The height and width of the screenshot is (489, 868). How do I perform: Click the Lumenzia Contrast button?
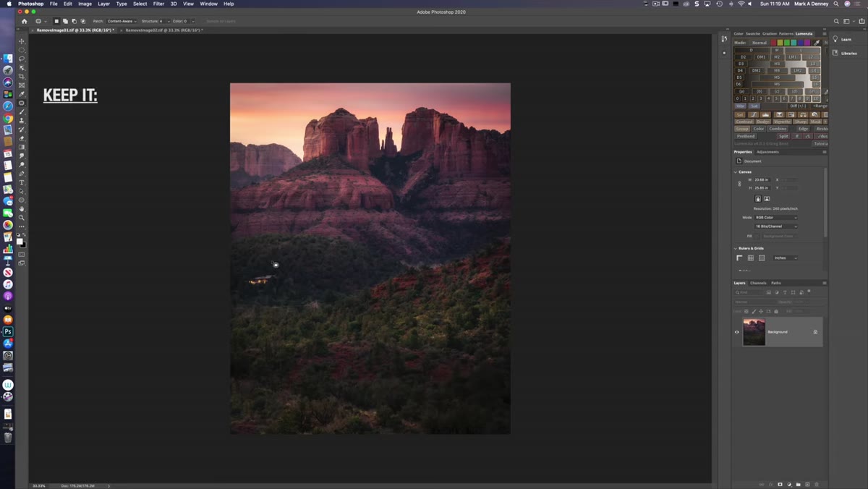[x=744, y=122]
